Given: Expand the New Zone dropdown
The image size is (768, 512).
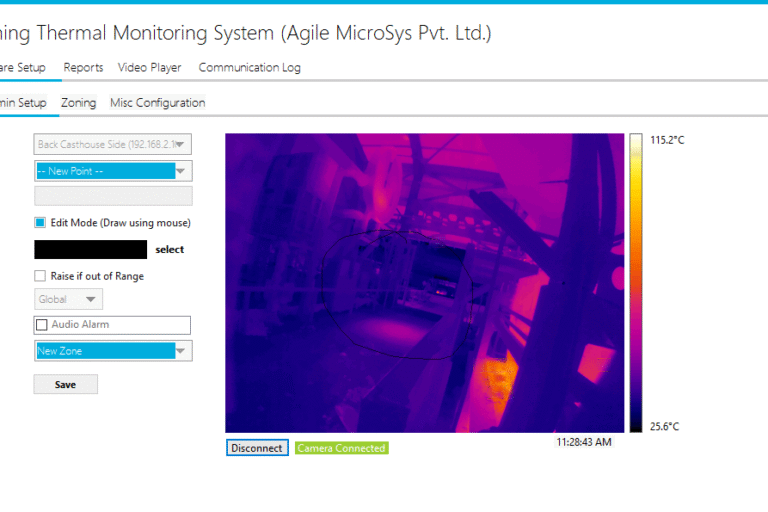Looking at the screenshot, I should click(x=113, y=351).
